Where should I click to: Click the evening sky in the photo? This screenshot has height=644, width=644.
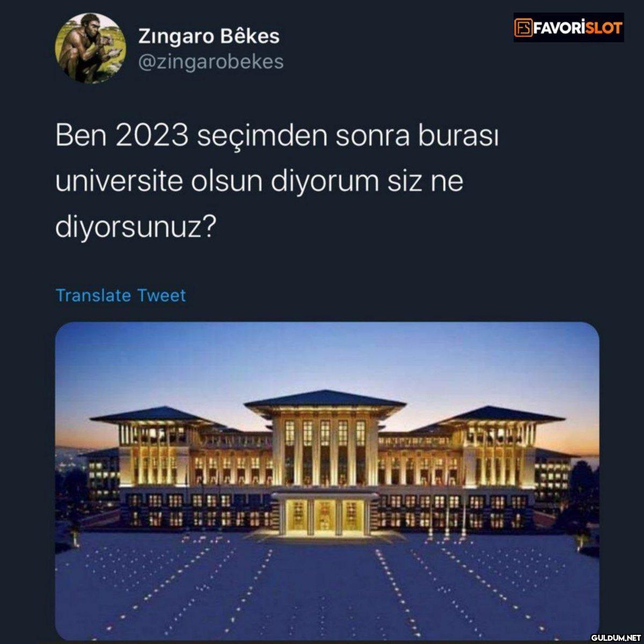click(327, 354)
